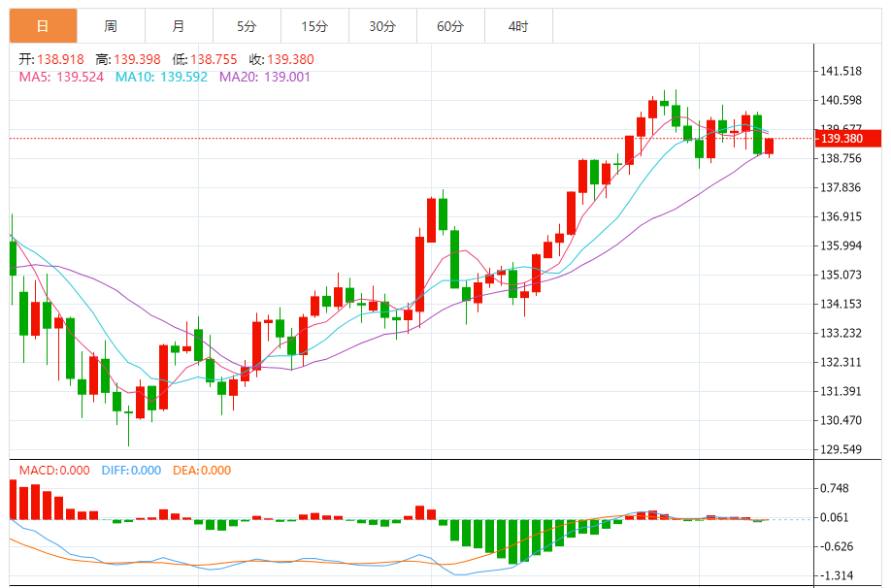Click the latest red candlestick at chart end
This screenshot has height=588, width=891.
coord(770,146)
